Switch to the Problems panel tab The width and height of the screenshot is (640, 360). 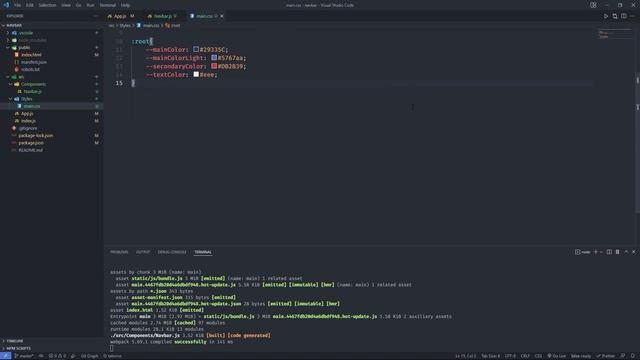coord(119,252)
